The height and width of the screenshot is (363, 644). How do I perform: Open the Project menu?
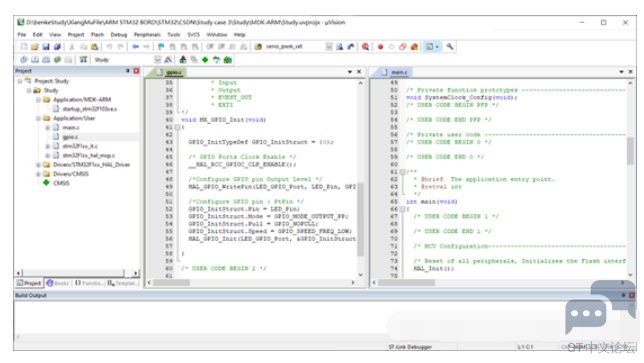click(x=76, y=35)
